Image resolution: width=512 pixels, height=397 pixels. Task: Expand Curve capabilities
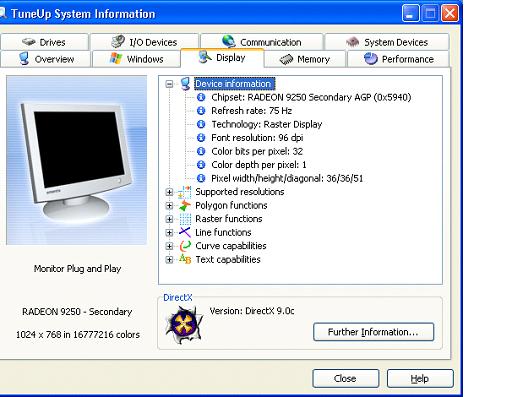(169, 246)
